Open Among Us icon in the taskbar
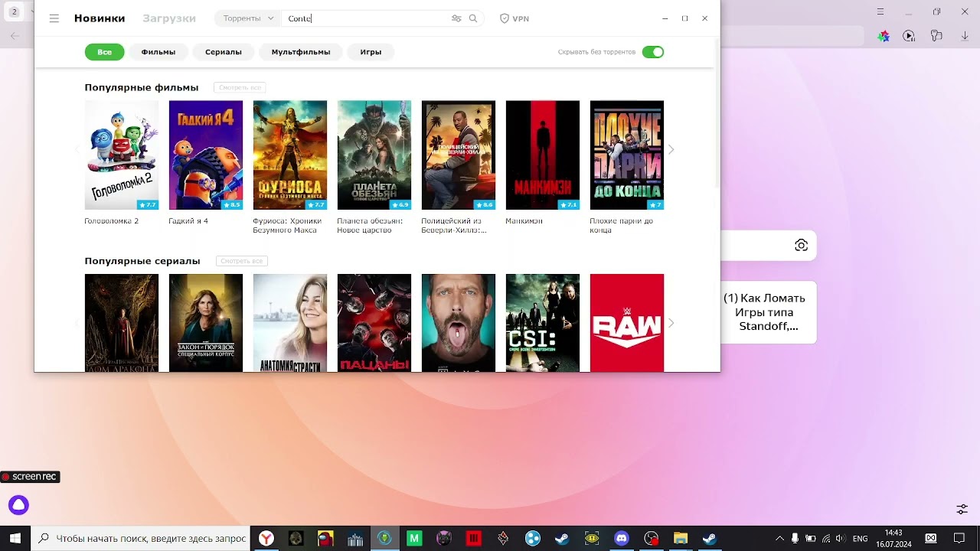This screenshot has height=551, width=980. 325,539
